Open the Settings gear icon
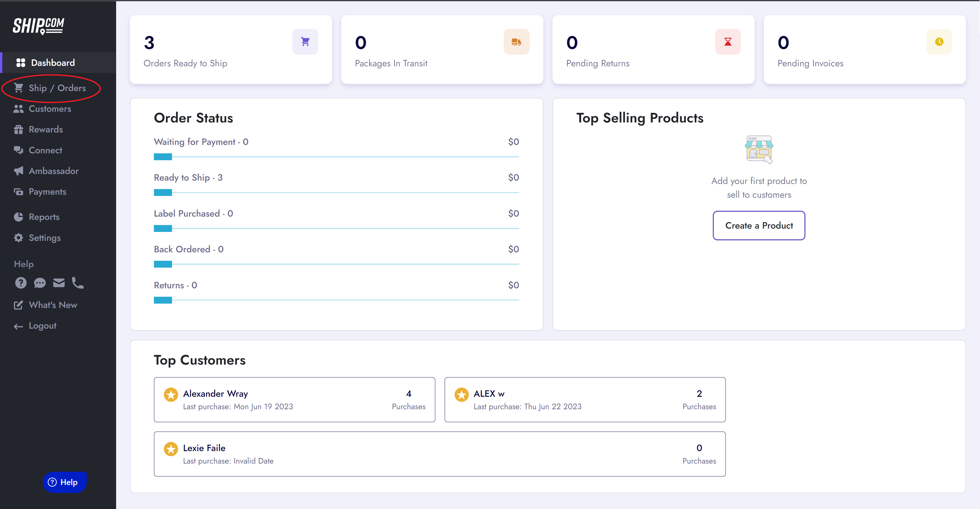Image resolution: width=980 pixels, height=509 pixels. (x=19, y=238)
